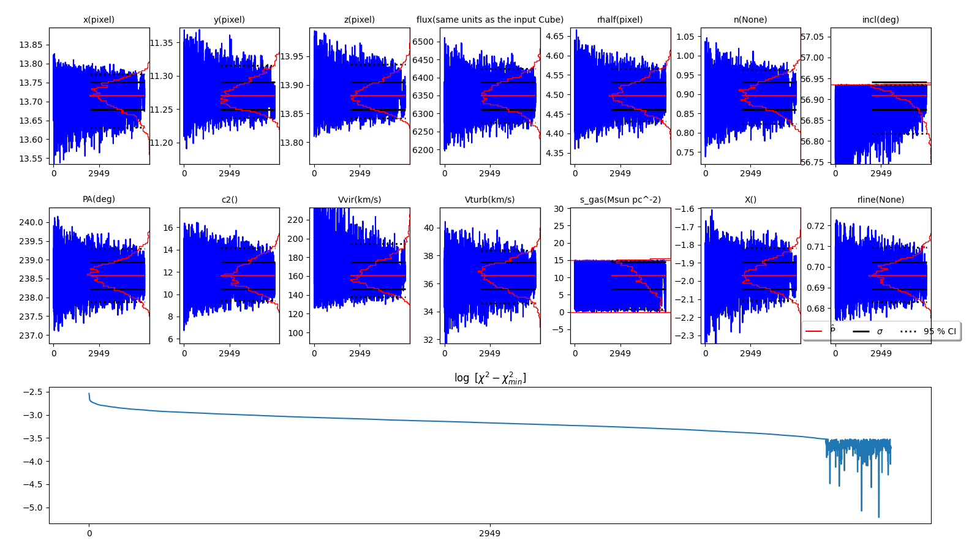This screenshot has height=551, width=980.
Task: Open the rhalf(pixel) trace plot
Action: tap(620, 96)
